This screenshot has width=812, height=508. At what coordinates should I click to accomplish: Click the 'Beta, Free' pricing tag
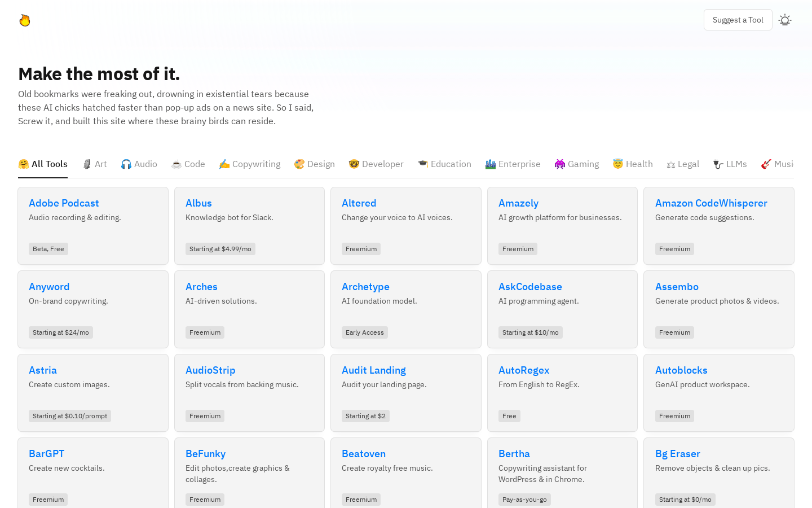[48, 249]
